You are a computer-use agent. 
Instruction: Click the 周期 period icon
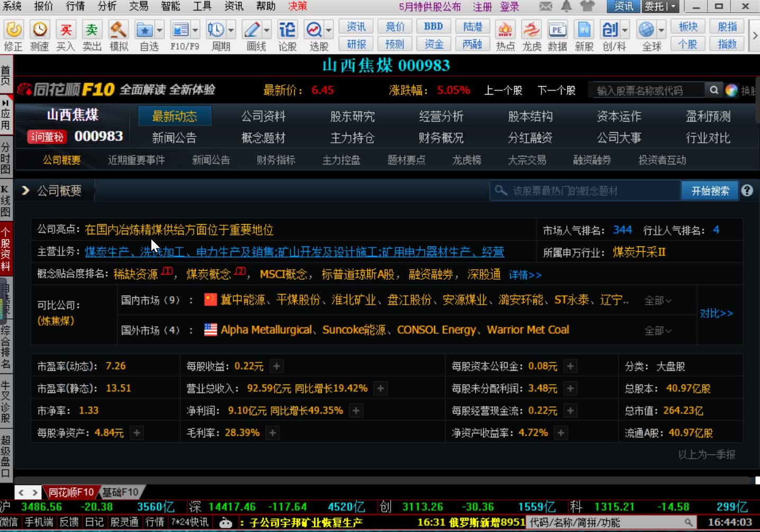point(215,30)
